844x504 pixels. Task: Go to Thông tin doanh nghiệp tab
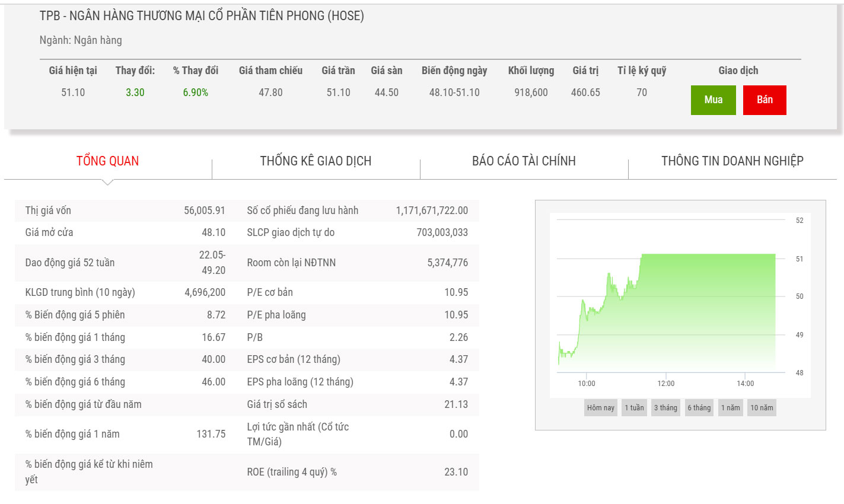(732, 161)
